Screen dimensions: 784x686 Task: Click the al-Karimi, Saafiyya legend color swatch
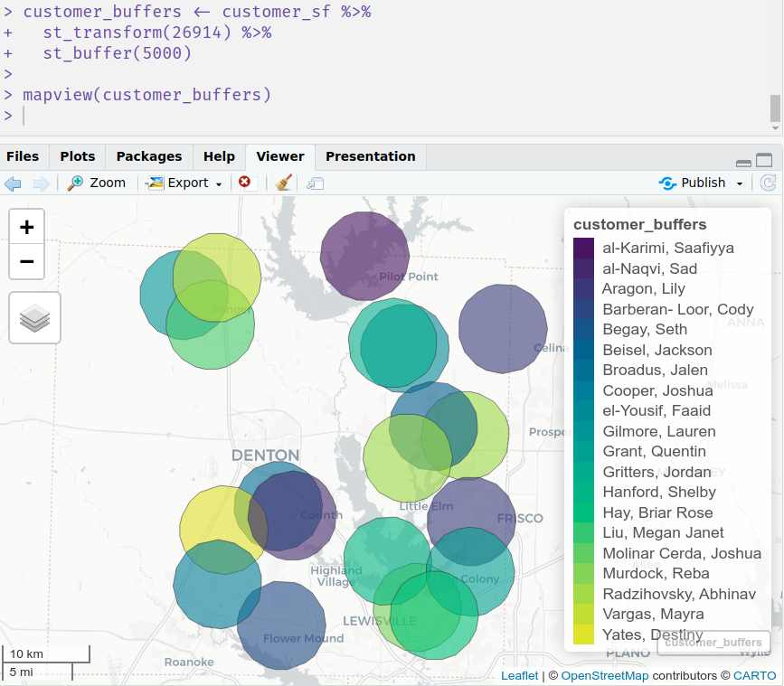pos(583,248)
